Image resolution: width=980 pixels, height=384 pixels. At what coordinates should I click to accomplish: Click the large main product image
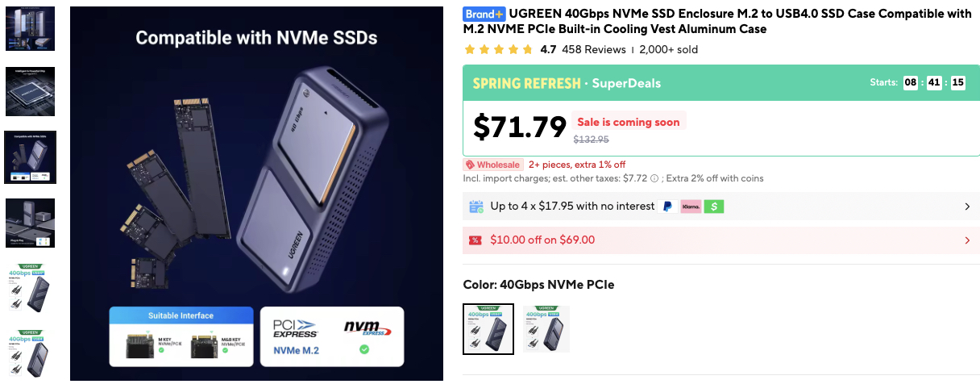pos(256,194)
